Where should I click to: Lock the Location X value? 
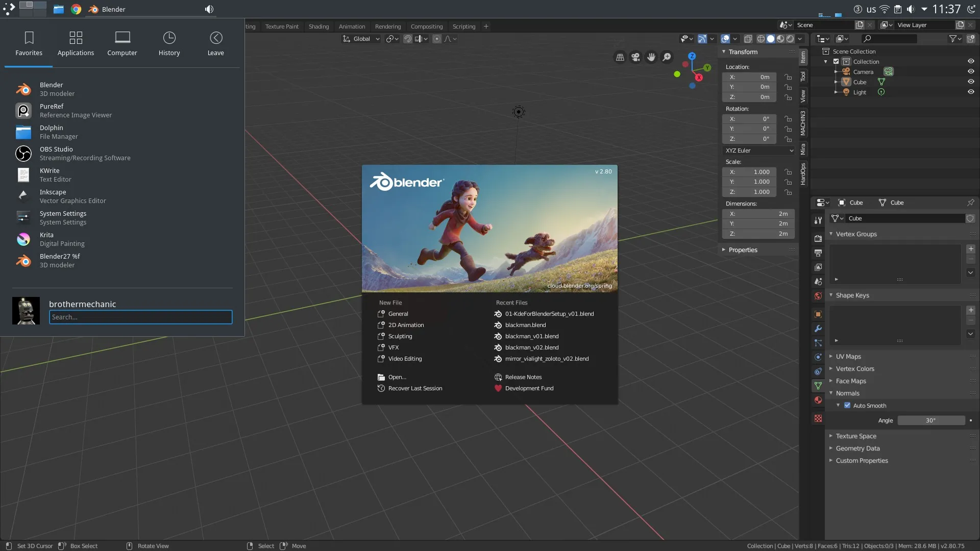tap(788, 77)
